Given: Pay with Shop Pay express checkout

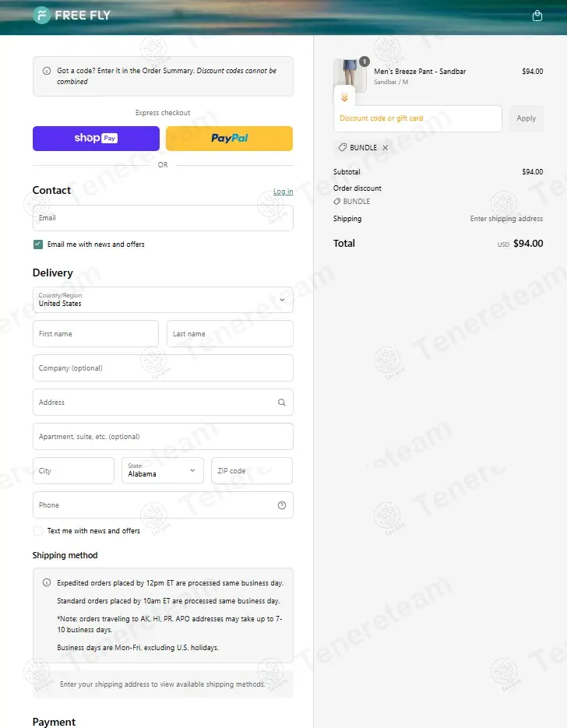Looking at the screenshot, I should click(x=96, y=139).
